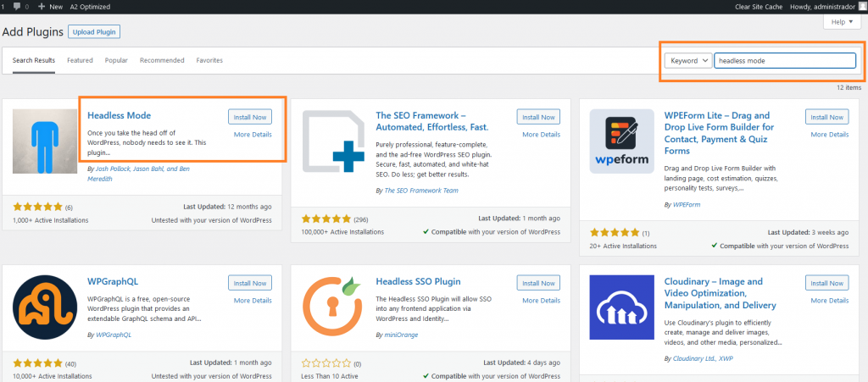Click the WPEForm Lite star rating (1)
Screen dimensions: 868x382
(615, 232)
